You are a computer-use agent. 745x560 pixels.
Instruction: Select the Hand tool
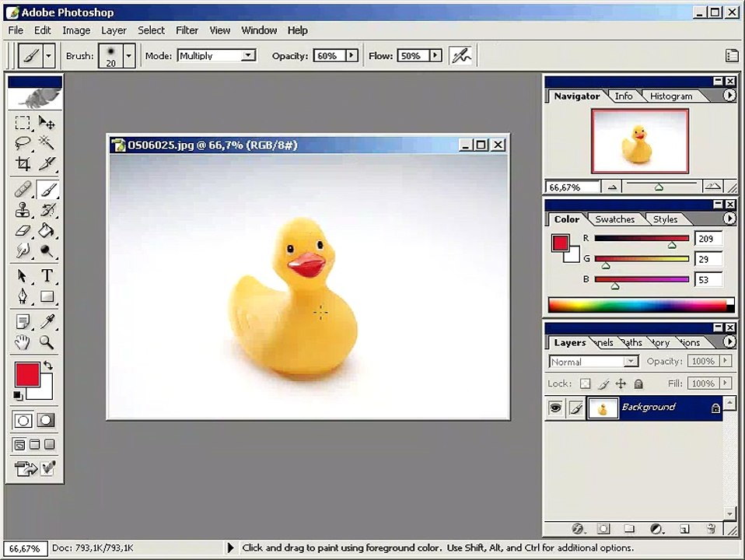click(23, 341)
